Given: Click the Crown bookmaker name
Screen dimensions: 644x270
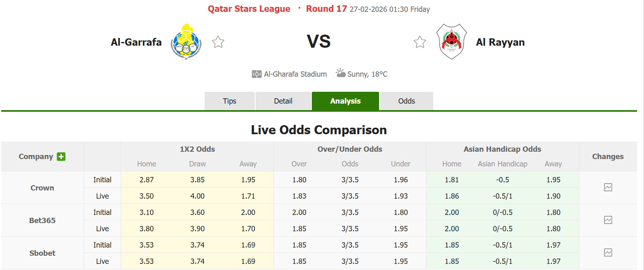Looking at the screenshot, I should coord(42,188).
